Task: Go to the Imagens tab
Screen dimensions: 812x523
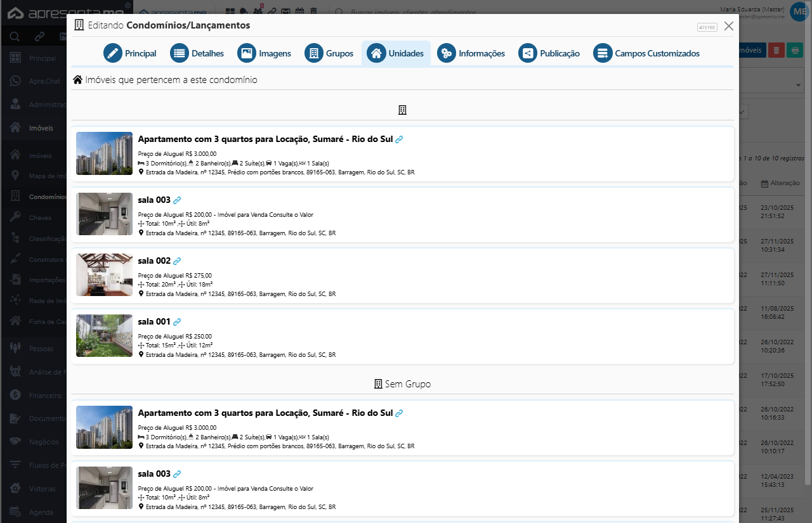Action: [265, 53]
